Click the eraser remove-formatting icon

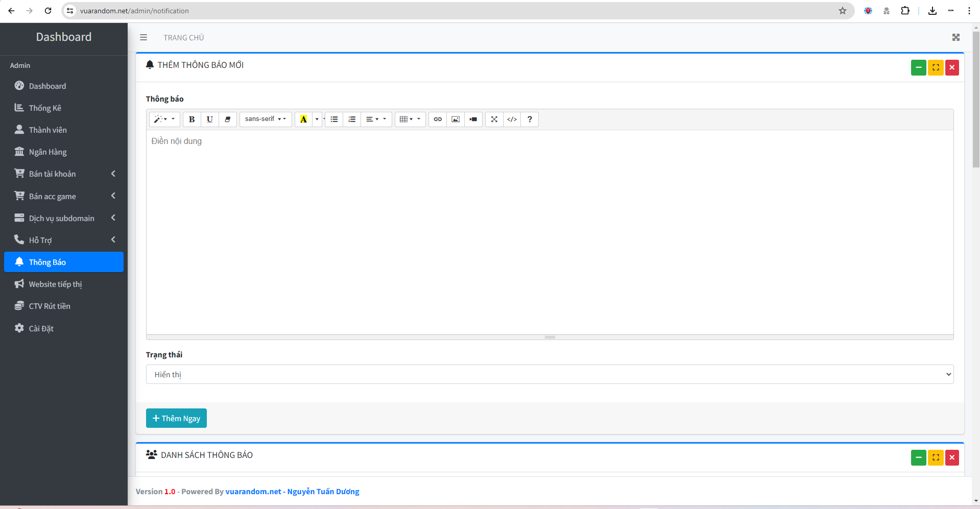coord(228,119)
